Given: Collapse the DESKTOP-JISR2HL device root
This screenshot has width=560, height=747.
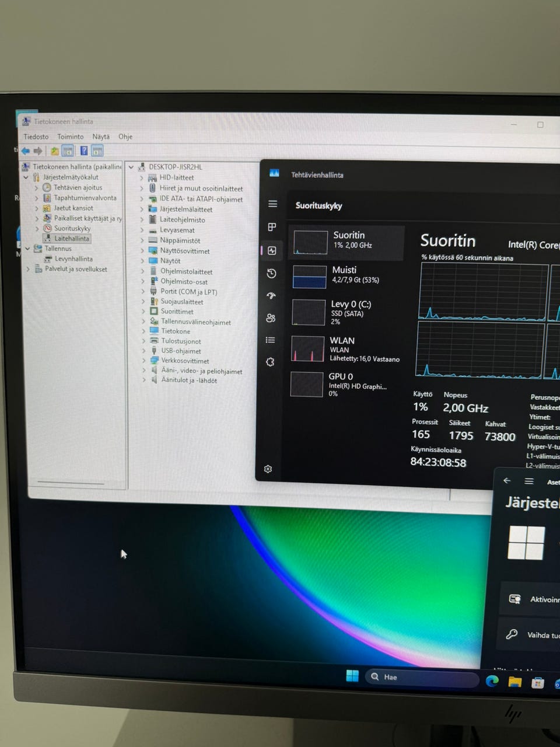Looking at the screenshot, I should [131, 167].
